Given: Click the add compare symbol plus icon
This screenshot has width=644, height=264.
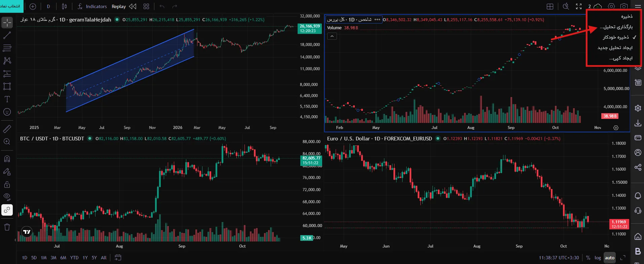Looking at the screenshot, I should 33,6.
